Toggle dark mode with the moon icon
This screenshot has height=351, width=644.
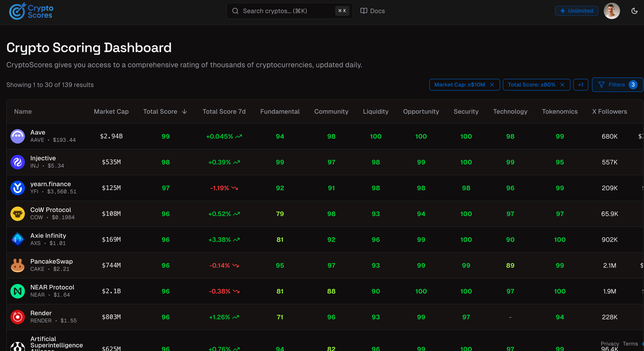[x=634, y=11]
